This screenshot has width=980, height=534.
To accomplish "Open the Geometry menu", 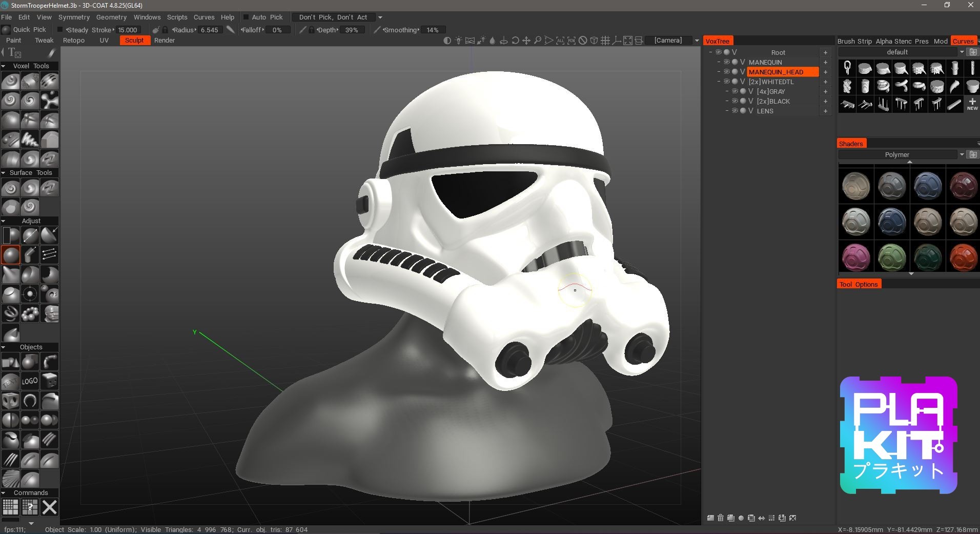I will (x=111, y=17).
